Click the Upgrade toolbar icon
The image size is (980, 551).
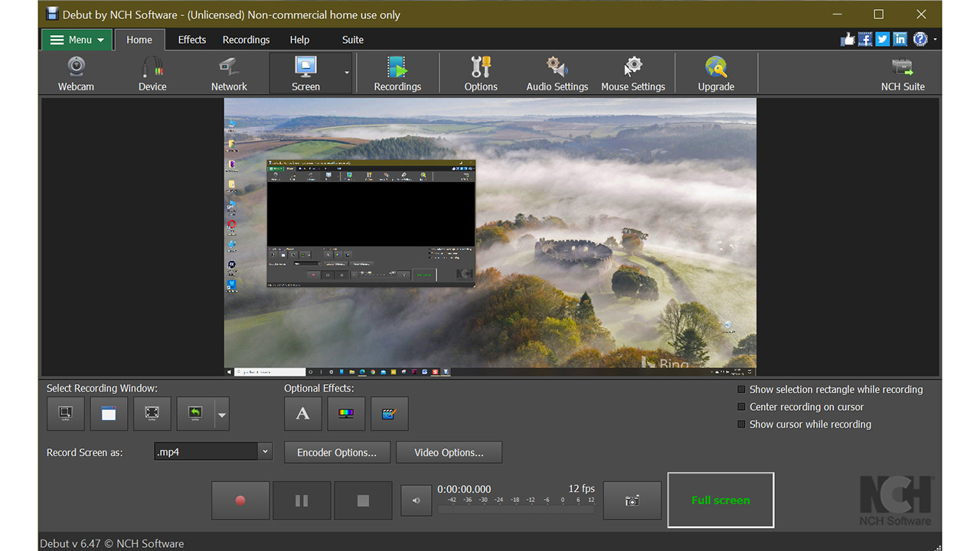pos(716,73)
